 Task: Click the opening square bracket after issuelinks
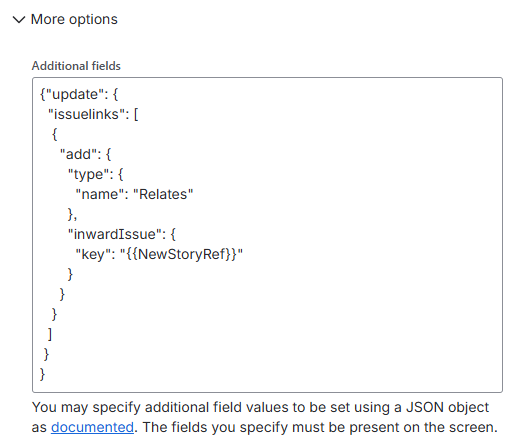[136, 114]
